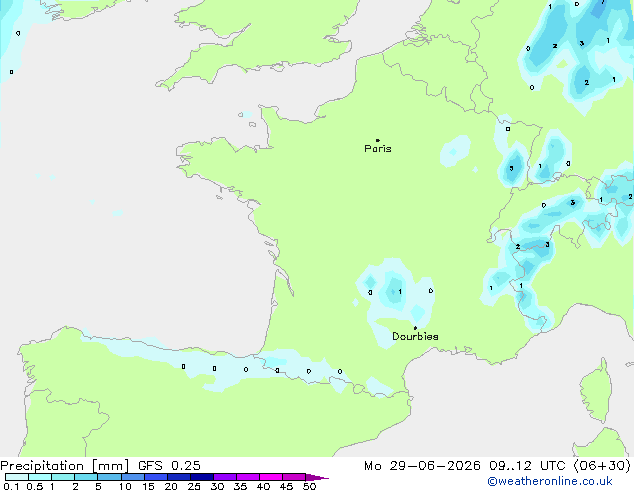
Task: Pick the legend swatch between 0.5 and 1
Action: click(40, 477)
